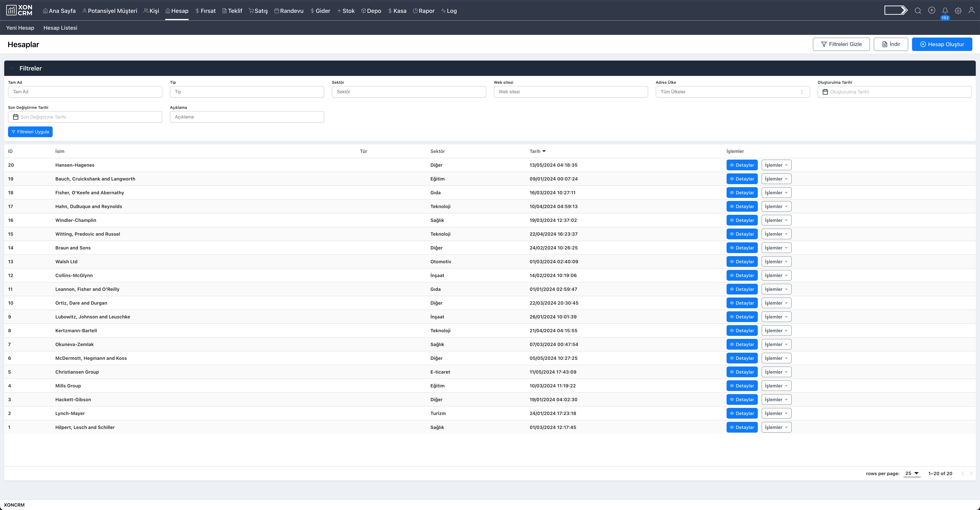Click the ID column header
This screenshot has height=510, width=980.
(10, 151)
